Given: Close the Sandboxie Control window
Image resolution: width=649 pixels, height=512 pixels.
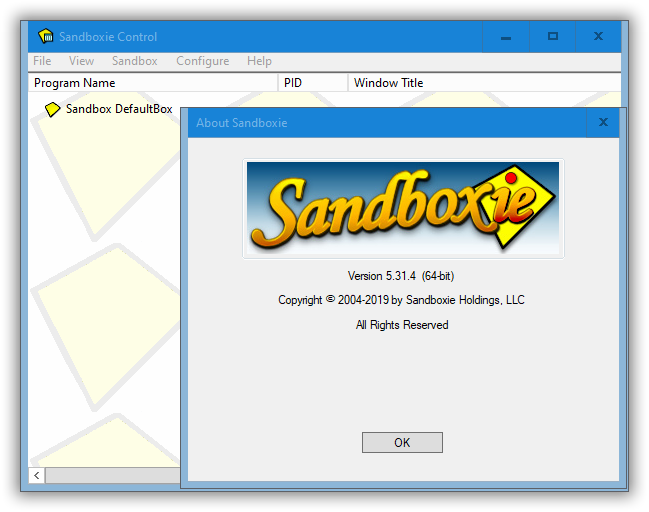Looking at the screenshot, I should tap(598, 37).
